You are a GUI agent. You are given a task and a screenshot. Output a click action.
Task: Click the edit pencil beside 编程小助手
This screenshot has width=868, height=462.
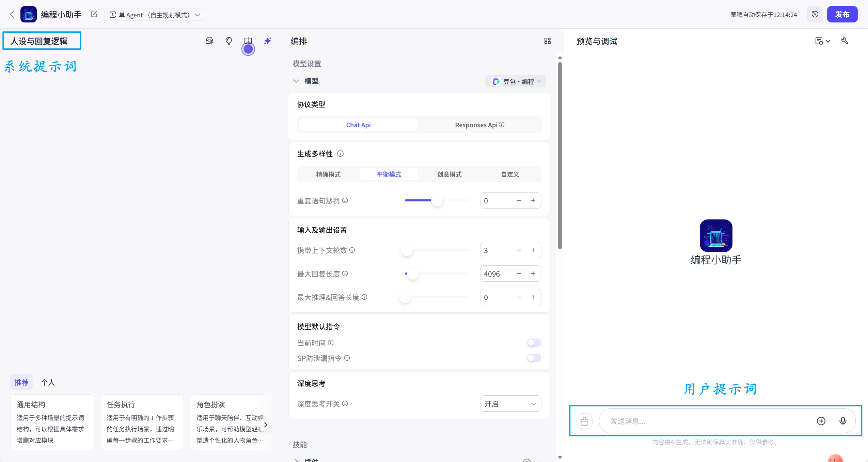tap(94, 14)
